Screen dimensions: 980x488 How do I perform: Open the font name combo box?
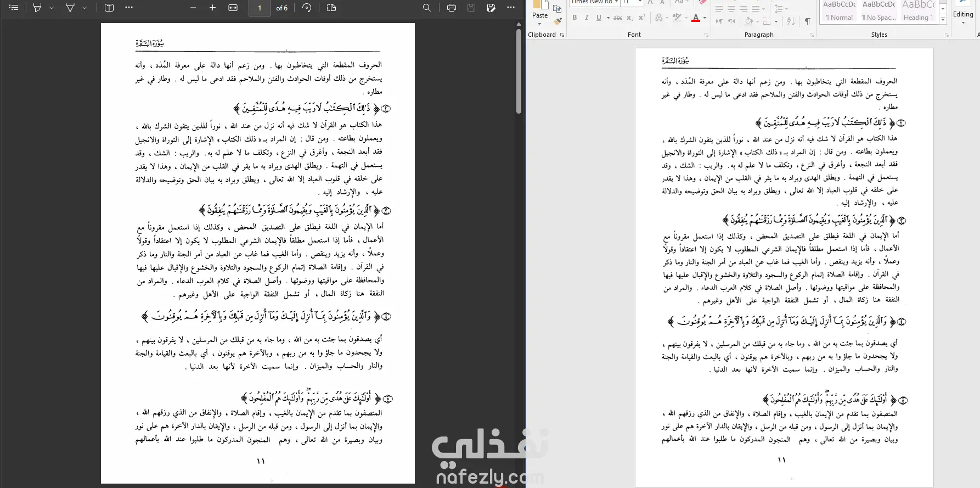coord(594,3)
